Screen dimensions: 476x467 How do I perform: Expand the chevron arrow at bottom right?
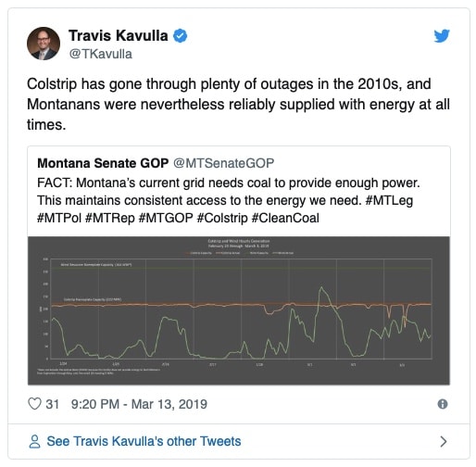444,441
